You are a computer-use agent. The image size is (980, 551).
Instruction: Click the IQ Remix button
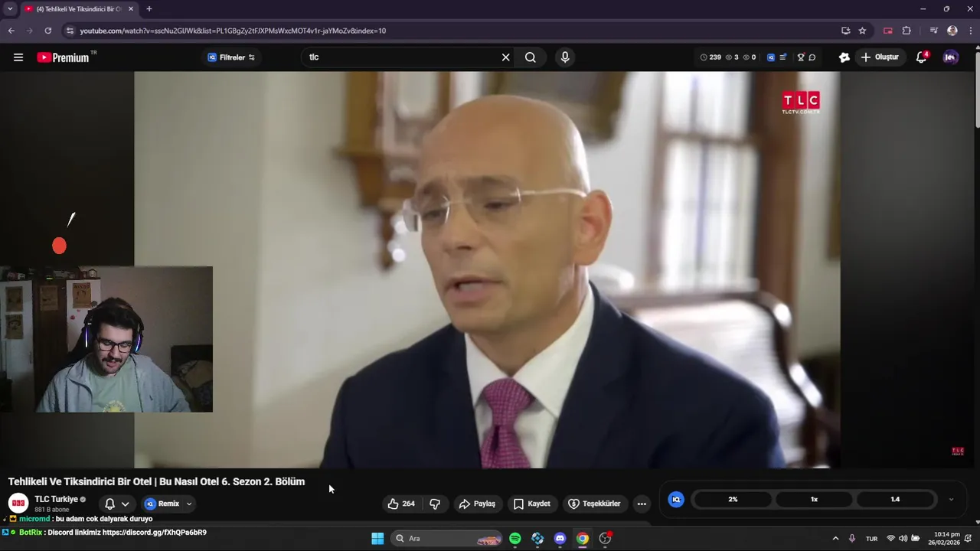pyautogui.click(x=162, y=504)
